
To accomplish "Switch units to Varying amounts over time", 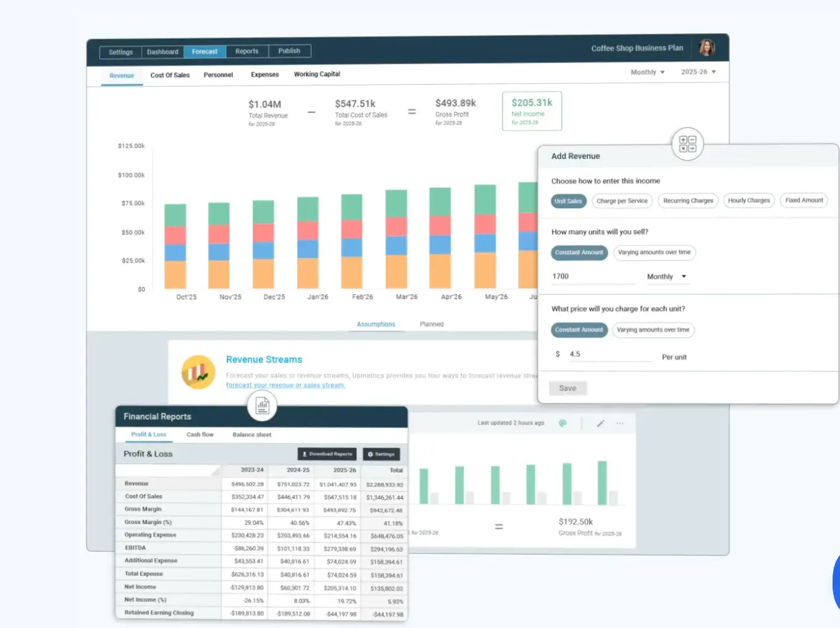I will [x=655, y=252].
